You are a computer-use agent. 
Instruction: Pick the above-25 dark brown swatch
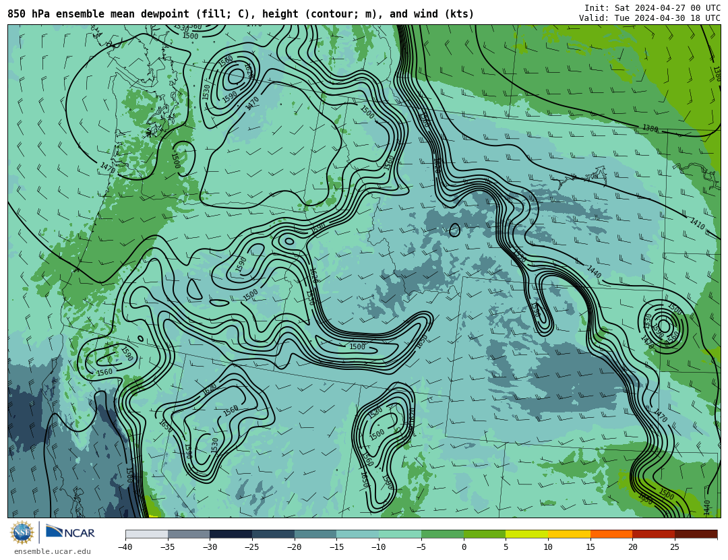click(x=696, y=534)
